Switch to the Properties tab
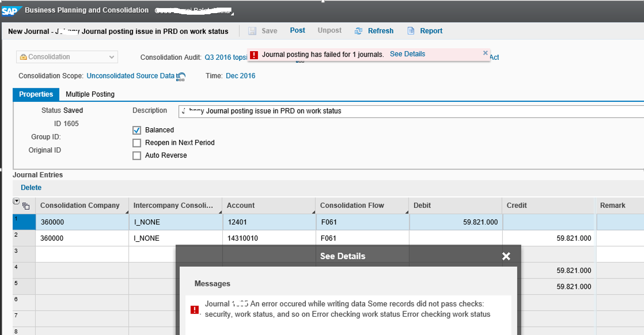 36,94
